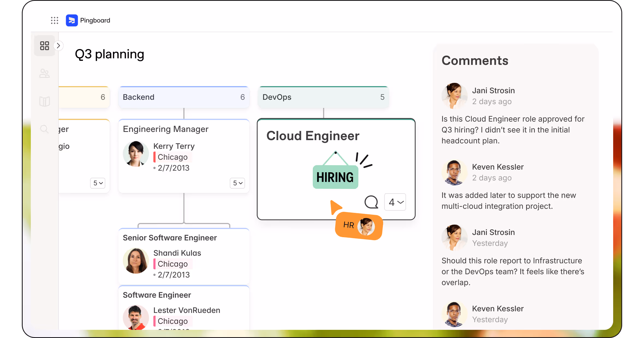Click Keven Kessler's avatar on 2 days ago comment
This screenshot has width=644, height=338.
click(x=455, y=172)
